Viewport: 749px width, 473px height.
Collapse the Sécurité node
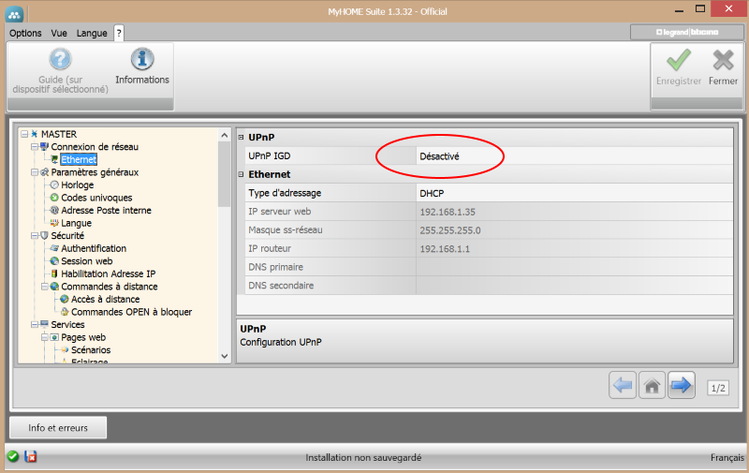pos(34,236)
